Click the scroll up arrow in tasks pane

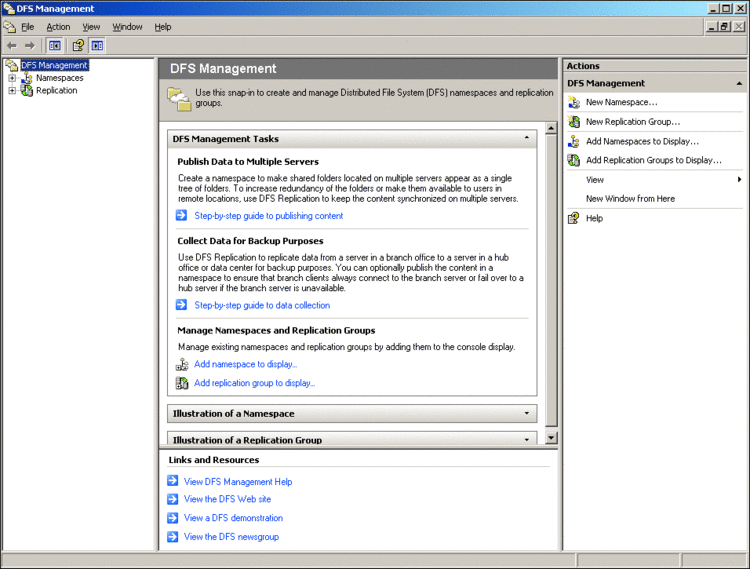pos(551,128)
